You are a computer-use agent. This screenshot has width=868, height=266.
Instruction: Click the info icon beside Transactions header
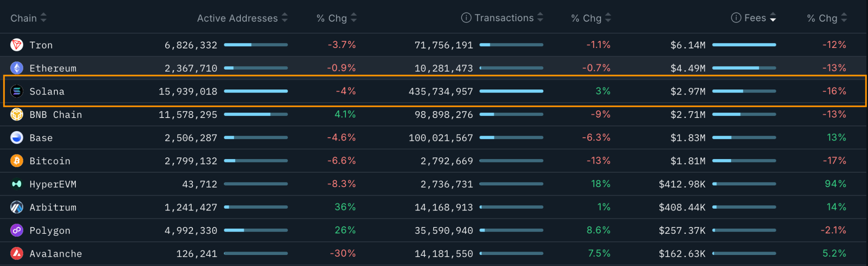click(466, 18)
